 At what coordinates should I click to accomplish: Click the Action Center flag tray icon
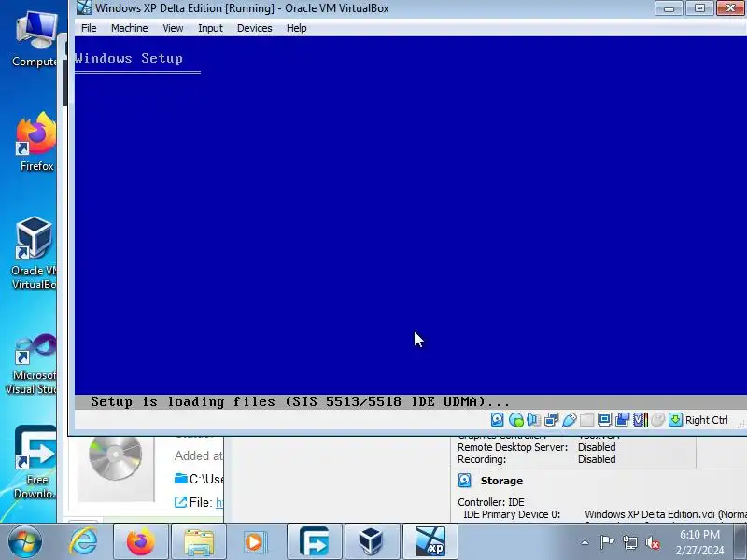(x=607, y=542)
